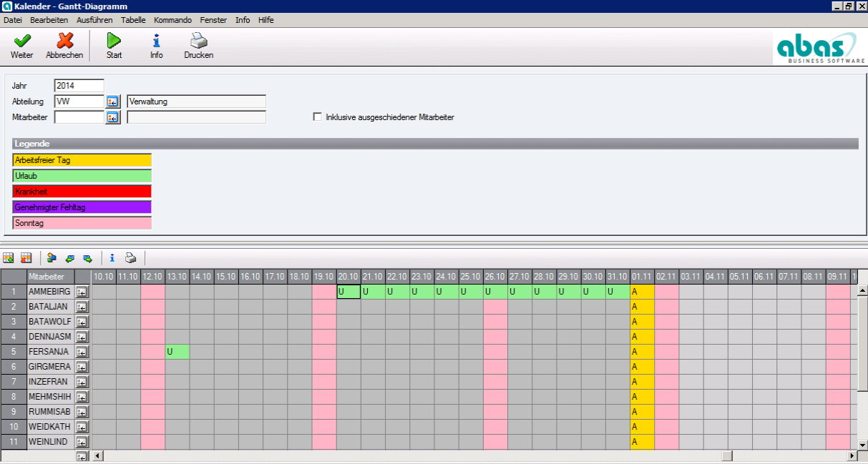Click the small printer icon above the table

[130, 258]
